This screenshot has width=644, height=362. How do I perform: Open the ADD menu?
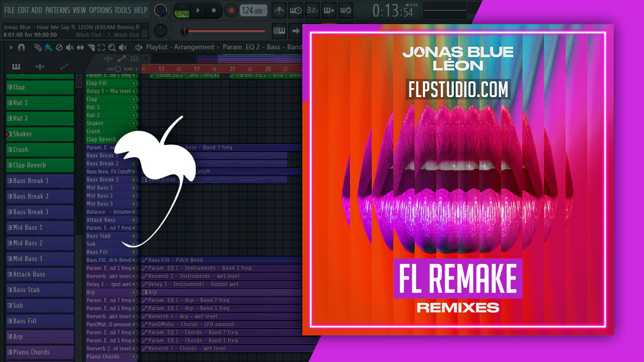click(37, 10)
